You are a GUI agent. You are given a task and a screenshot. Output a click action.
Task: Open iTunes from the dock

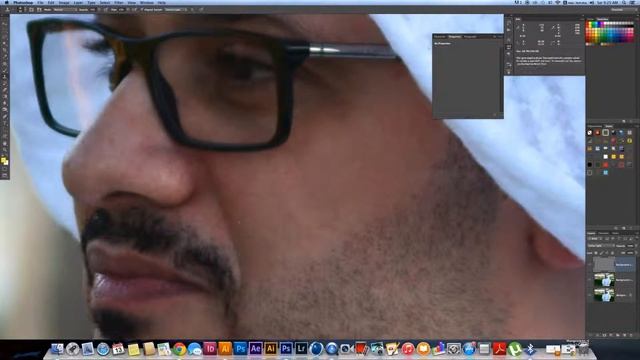(408, 349)
